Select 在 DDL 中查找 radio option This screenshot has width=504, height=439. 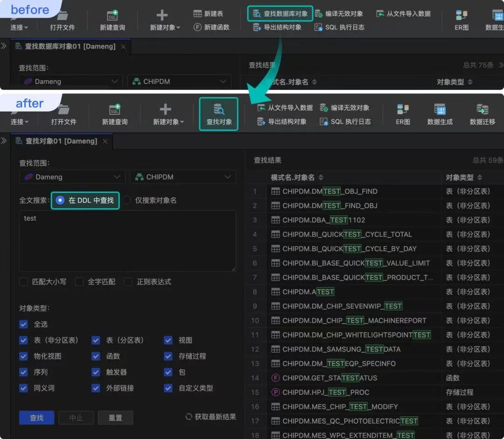(x=60, y=200)
